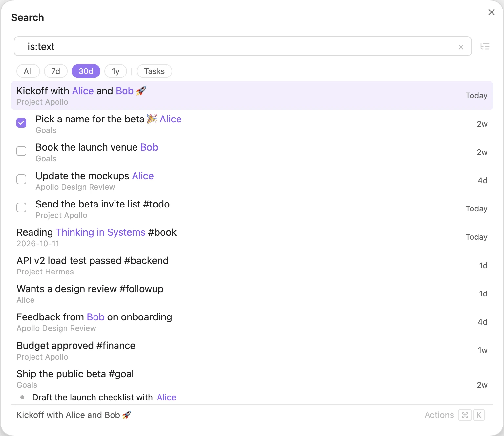This screenshot has width=504, height=436.
Task: Click the '1w' timestamp on Budget approved
Action: pos(483,350)
